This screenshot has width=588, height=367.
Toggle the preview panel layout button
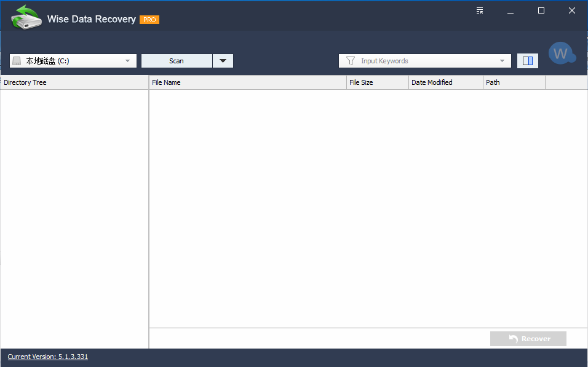528,61
